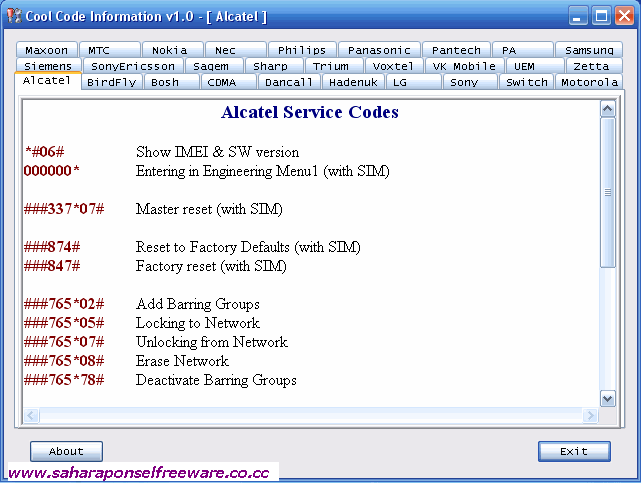Click the Alcatel Service Codes heading
This screenshot has width=641, height=483.
pos(310,112)
